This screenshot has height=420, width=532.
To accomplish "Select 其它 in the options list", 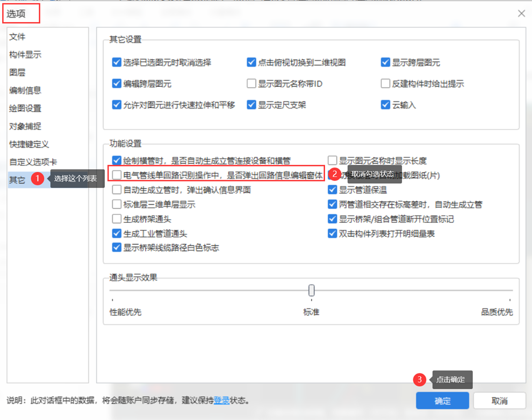I will [x=17, y=180].
